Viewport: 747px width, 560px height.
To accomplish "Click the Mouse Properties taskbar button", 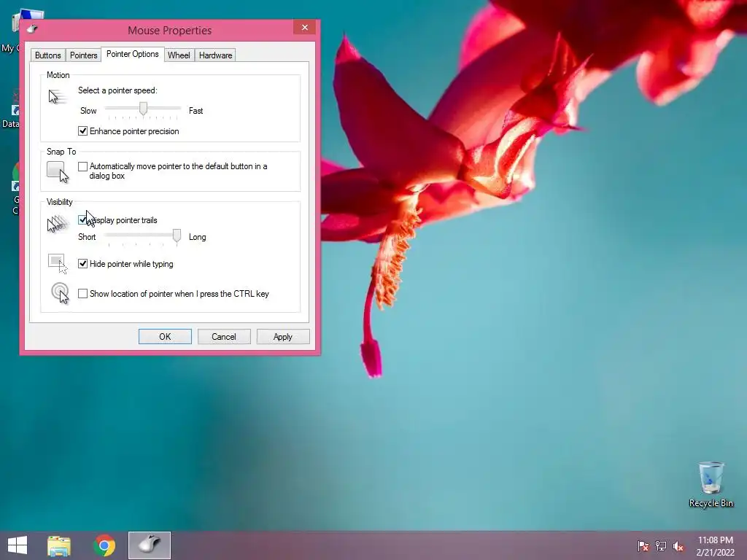I will point(150,545).
